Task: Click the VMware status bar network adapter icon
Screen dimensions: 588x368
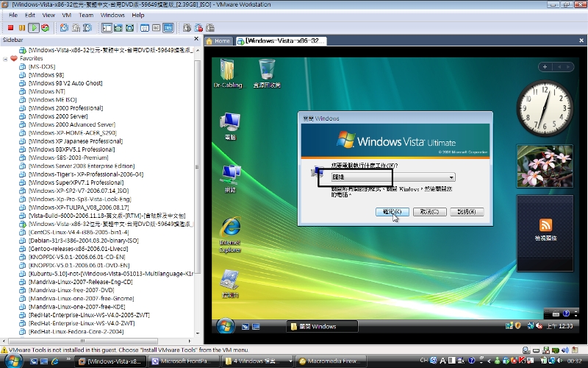Action: tap(556, 350)
